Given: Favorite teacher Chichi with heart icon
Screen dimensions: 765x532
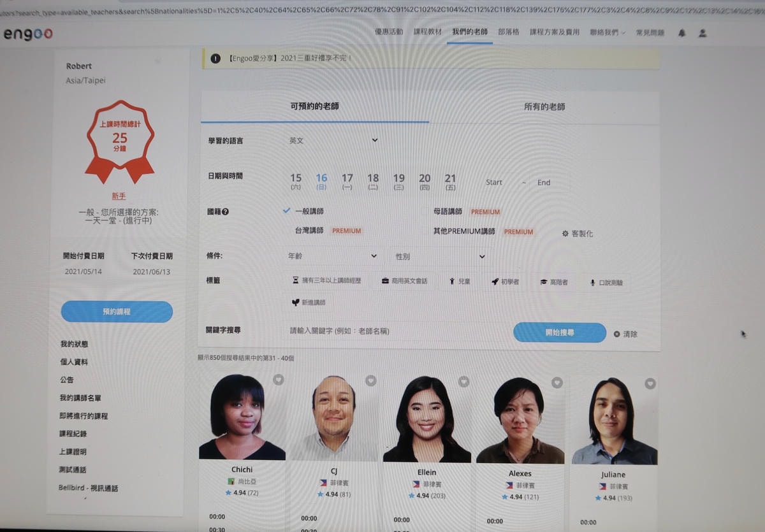Looking at the screenshot, I should [x=278, y=380].
